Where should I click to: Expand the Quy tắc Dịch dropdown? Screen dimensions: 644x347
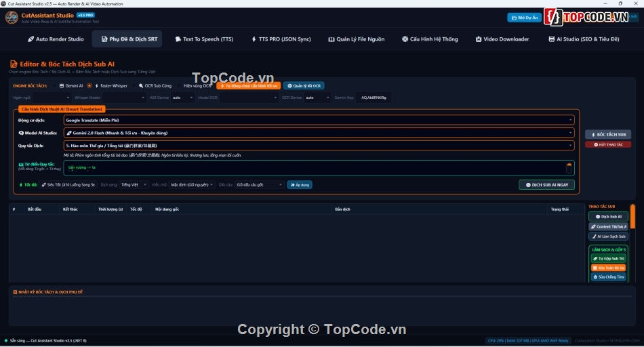point(319,145)
